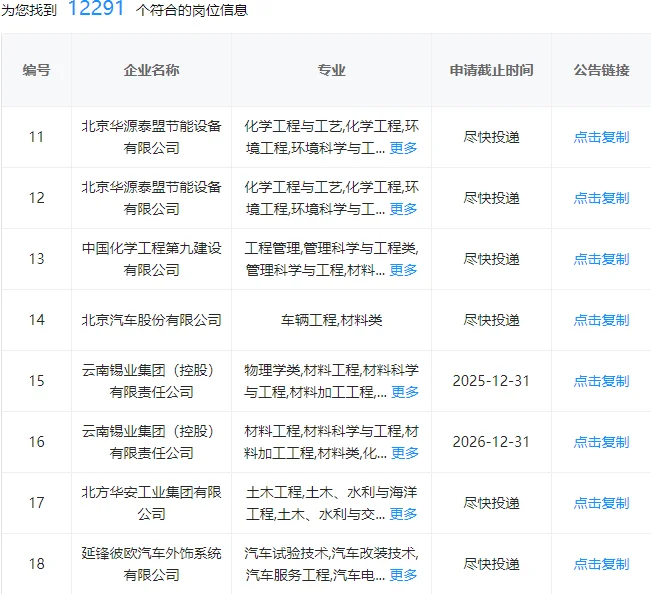Select 北方华安工业集团有限公司 cell
The image size is (651, 594).
point(152,503)
